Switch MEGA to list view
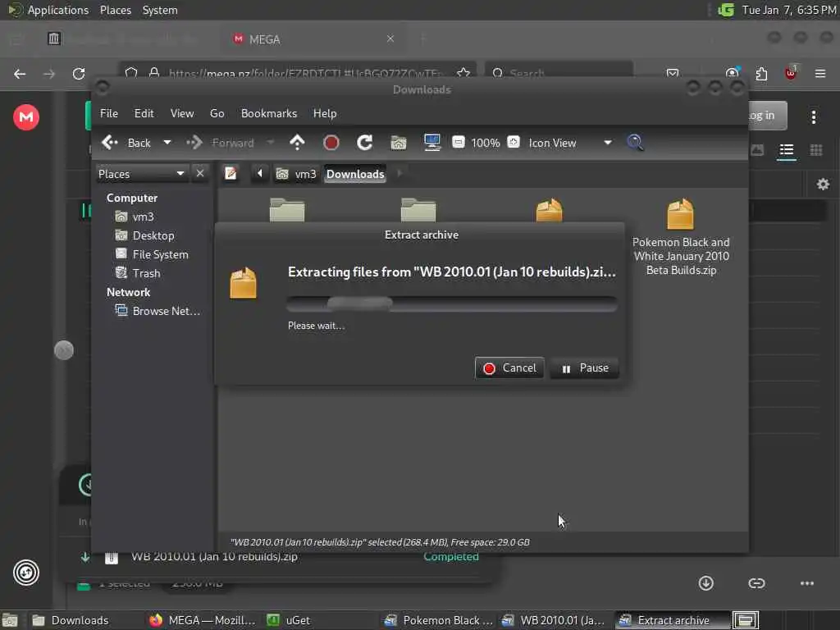The height and width of the screenshot is (630, 840). point(787,150)
